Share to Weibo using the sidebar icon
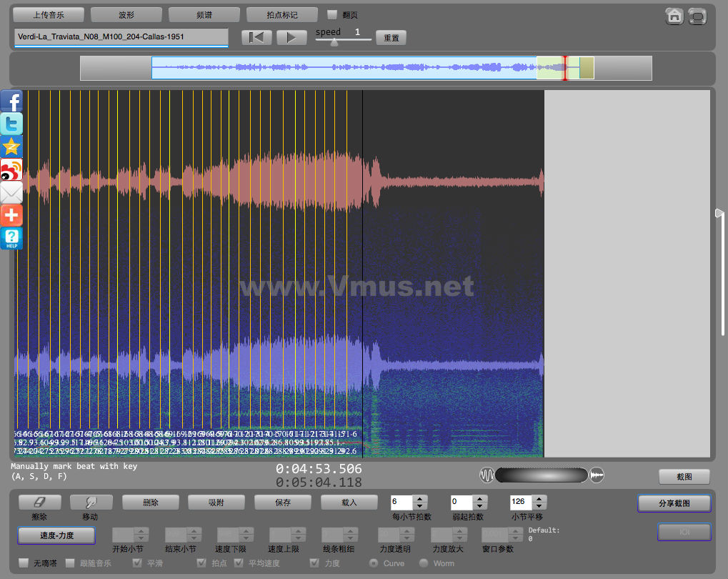 (11, 169)
